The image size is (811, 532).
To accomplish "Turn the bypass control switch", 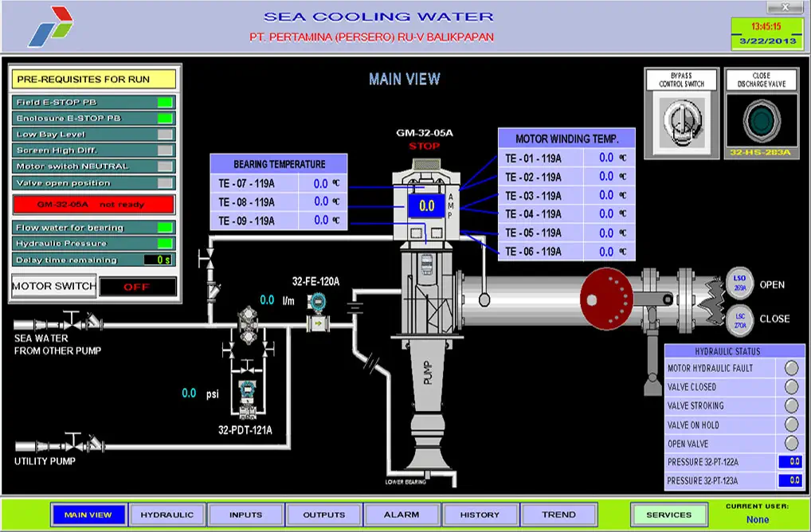I will click(680, 120).
